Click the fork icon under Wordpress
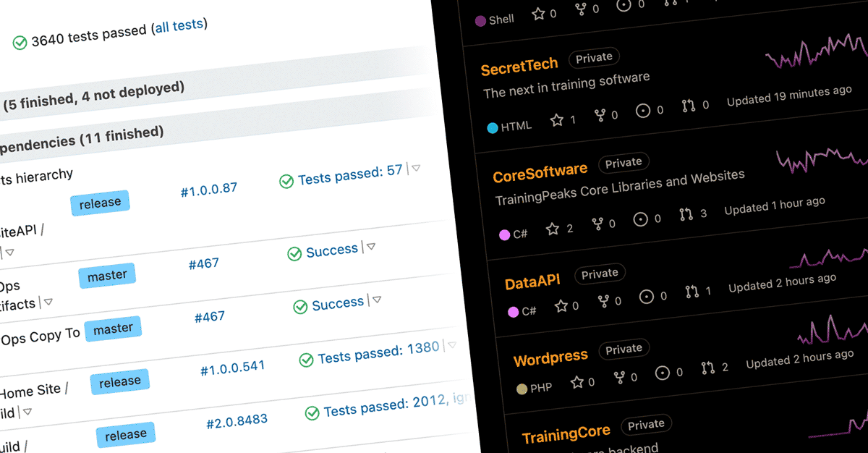This screenshot has width=868, height=453. 619,378
